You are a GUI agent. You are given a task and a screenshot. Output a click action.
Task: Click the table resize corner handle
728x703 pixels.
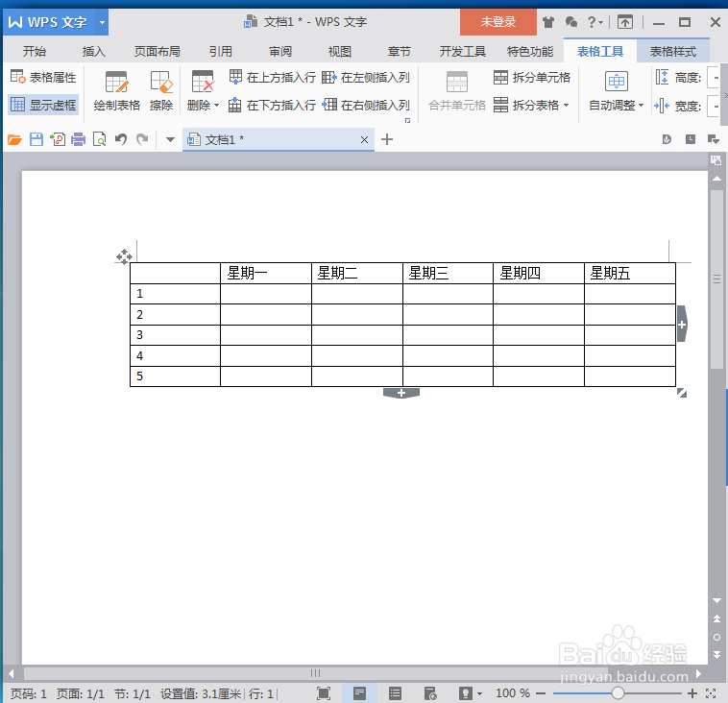coord(682,393)
